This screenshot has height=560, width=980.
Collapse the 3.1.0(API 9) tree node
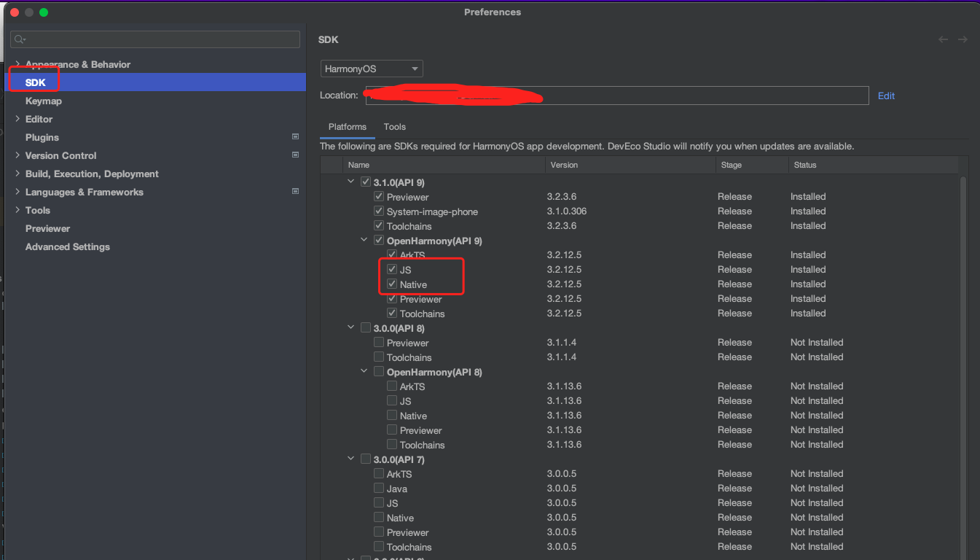point(352,182)
